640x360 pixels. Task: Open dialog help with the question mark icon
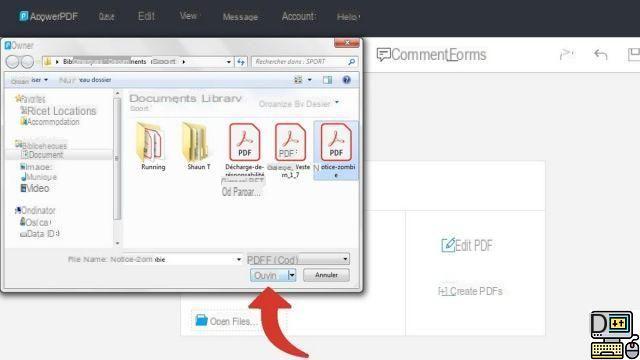pos(347,80)
